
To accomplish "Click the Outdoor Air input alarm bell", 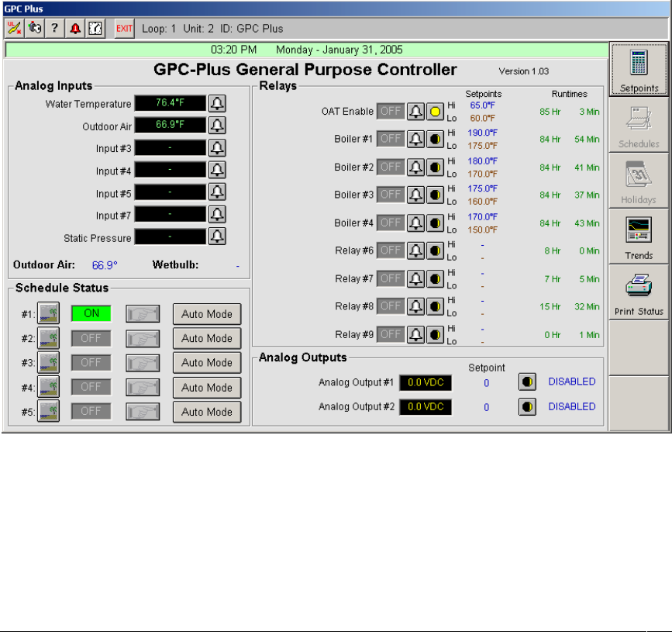I will [x=217, y=126].
